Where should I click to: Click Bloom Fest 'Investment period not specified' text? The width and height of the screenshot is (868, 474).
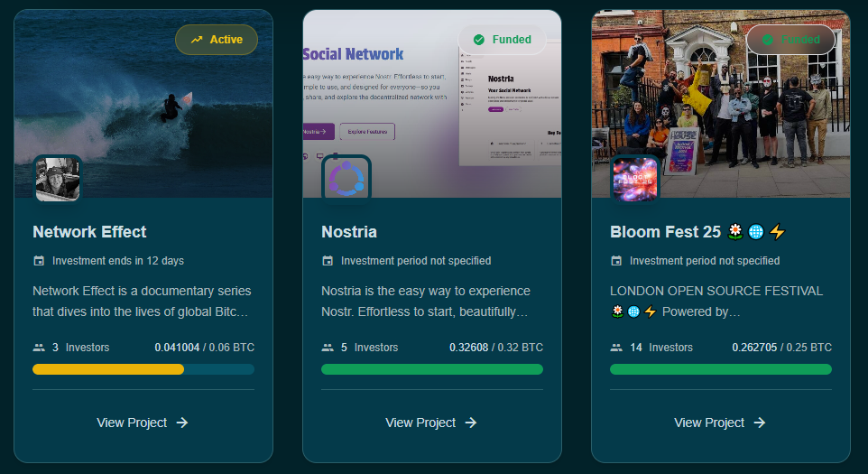pyautogui.click(x=705, y=261)
